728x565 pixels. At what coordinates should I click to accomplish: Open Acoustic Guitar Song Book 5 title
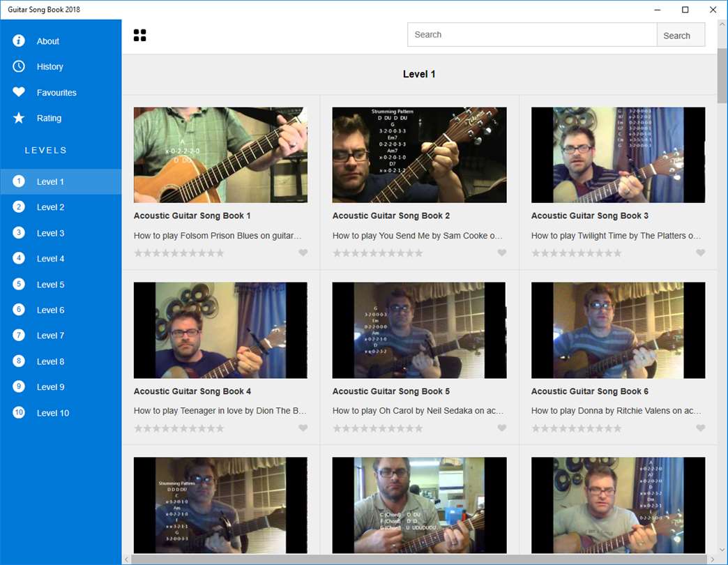click(x=391, y=391)
